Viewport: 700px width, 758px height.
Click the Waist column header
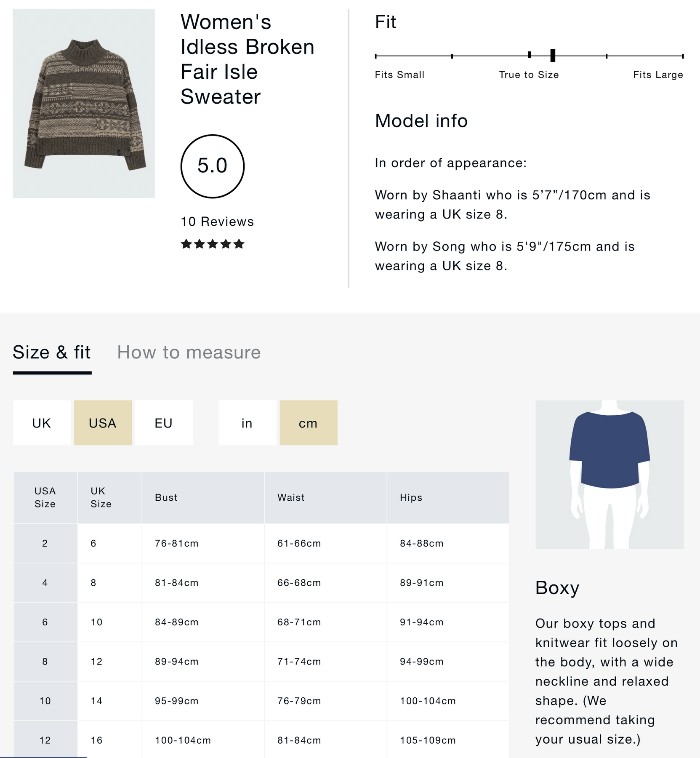(x=291, y=497)
